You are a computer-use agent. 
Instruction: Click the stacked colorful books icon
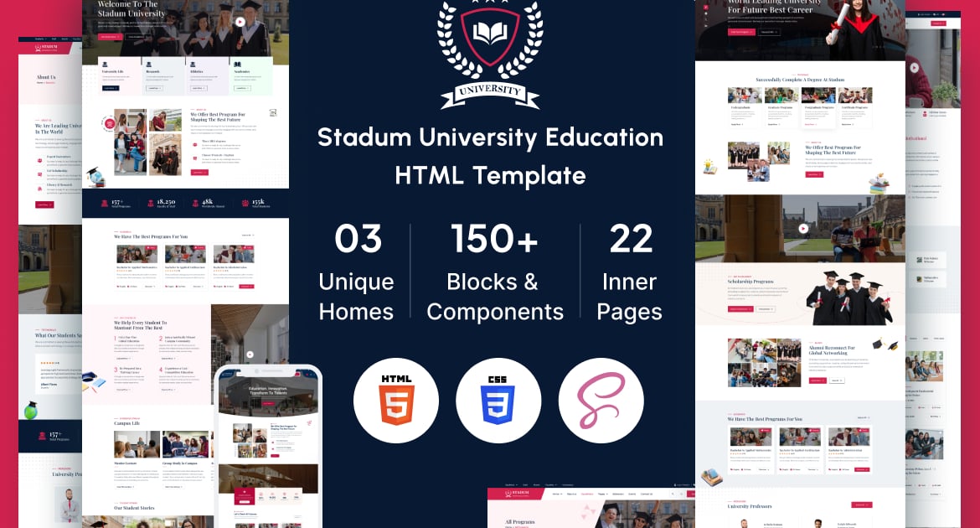pos(879,184)
